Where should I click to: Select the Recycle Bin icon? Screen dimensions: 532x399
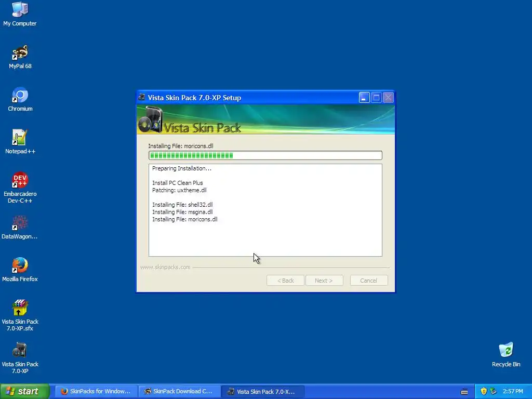506,354
